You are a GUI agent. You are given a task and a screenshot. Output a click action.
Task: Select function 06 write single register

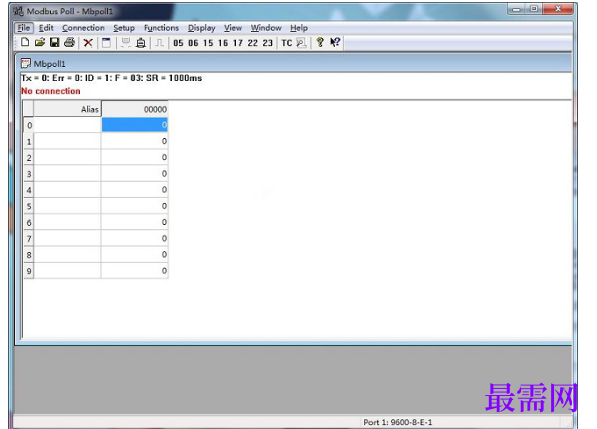click(x=193, y=43)
